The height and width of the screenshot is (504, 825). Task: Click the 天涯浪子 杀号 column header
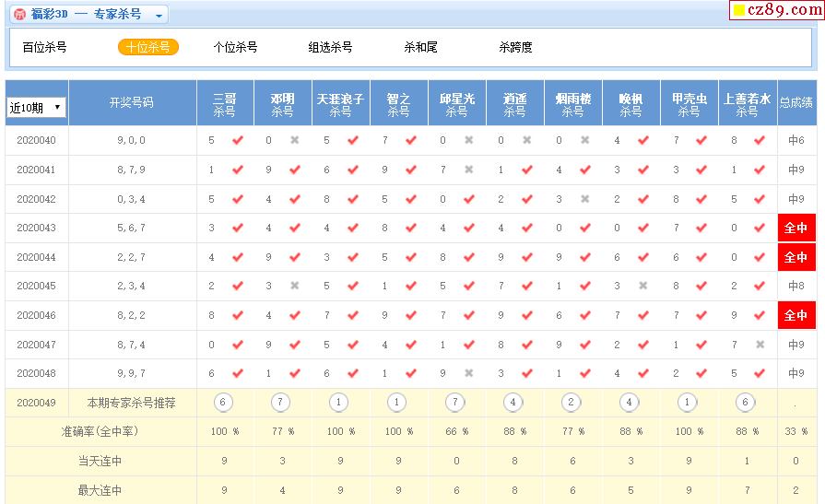[x=340, y=103]
